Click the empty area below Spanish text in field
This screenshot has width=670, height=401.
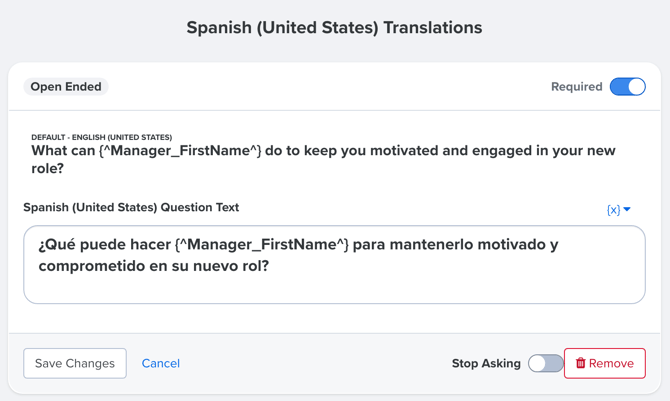[x=334, y=290]
